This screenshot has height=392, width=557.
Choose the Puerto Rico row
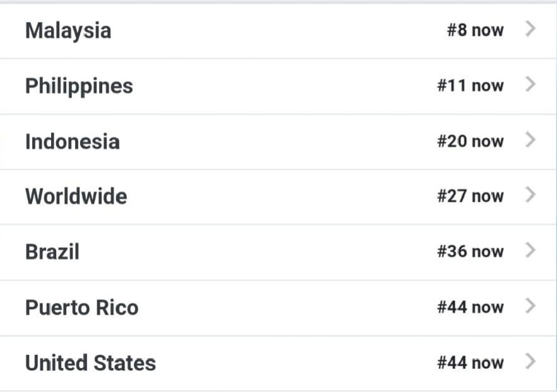(81, 308)
